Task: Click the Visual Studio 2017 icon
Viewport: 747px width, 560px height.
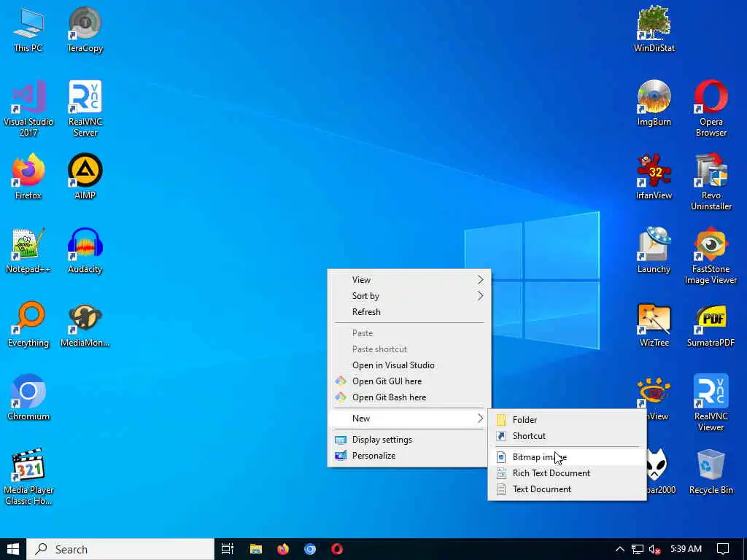Action: tap(28, 109)
